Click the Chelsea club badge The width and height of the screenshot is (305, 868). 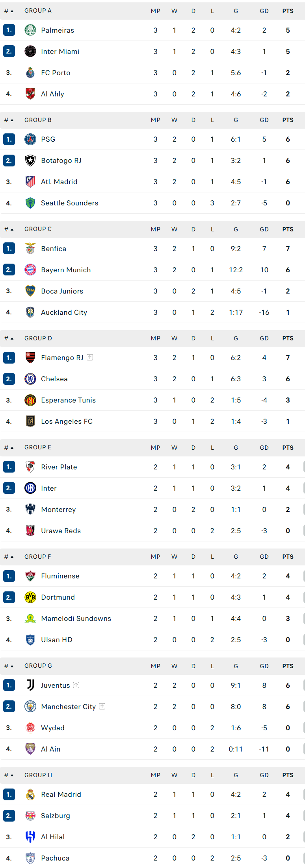pos(30,379)
